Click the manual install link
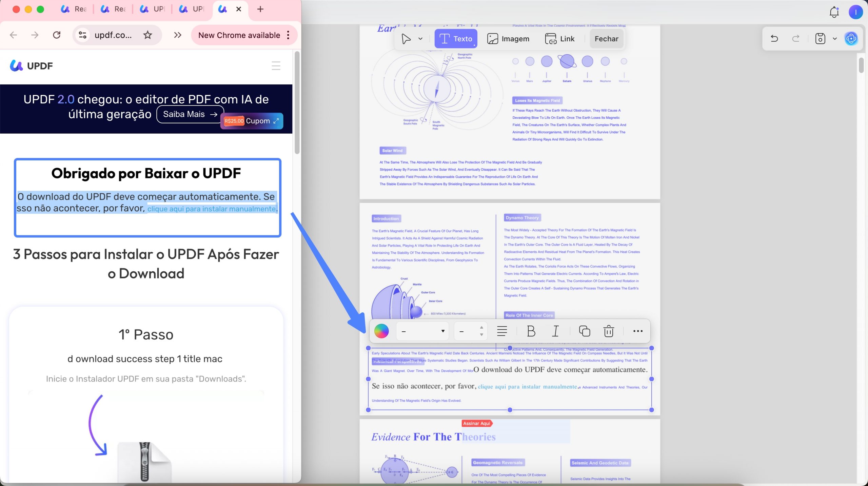Viewport: 868px width, 486px height. (212, 209)
